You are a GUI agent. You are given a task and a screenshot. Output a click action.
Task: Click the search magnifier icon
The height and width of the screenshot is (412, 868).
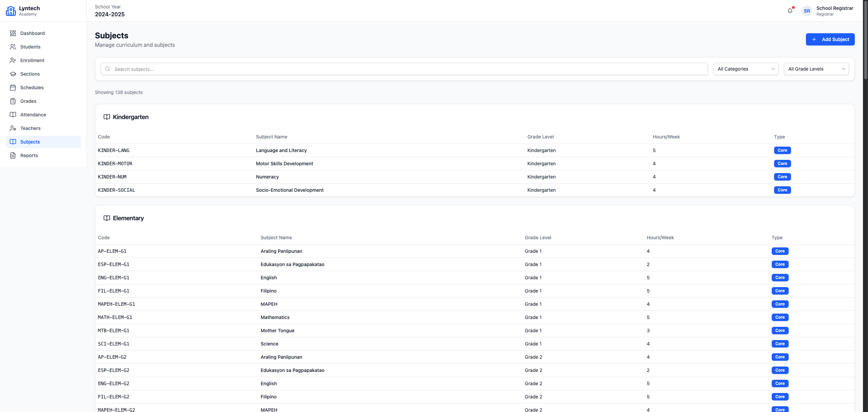click(107, 69)
